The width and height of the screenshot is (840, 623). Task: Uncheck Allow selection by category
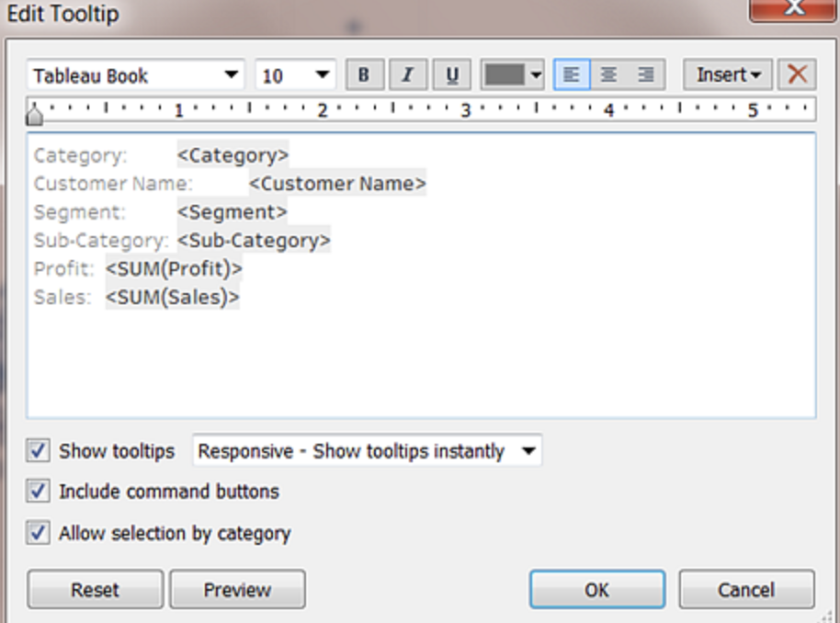pyautogui.click(x=38, y=532)
